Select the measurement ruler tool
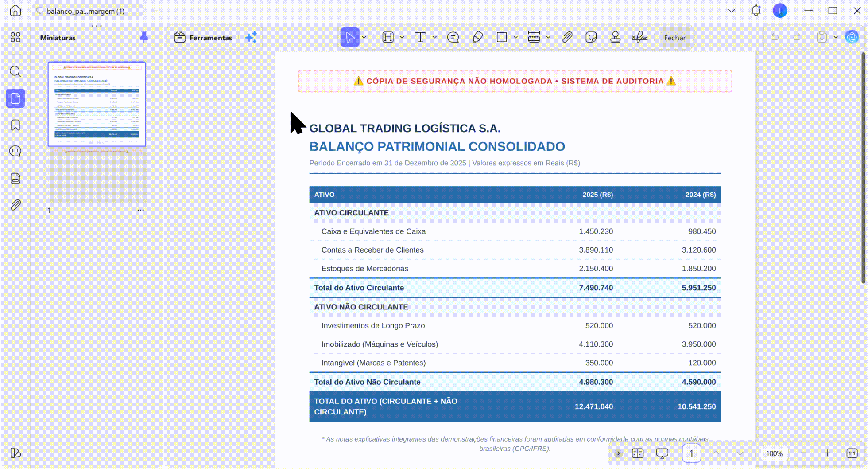Image resolution: width=868 pixels, height=469 pixels. pos(534,37)
